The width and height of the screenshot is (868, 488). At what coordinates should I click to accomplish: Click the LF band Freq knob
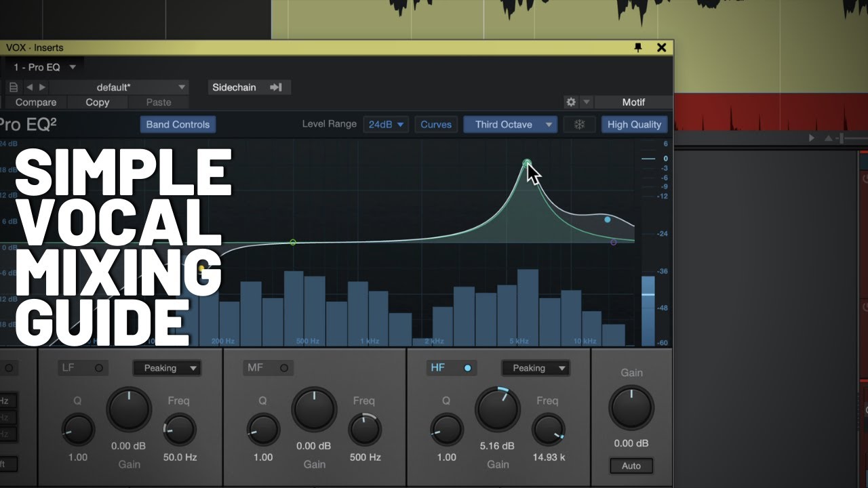tap(180, 430)
